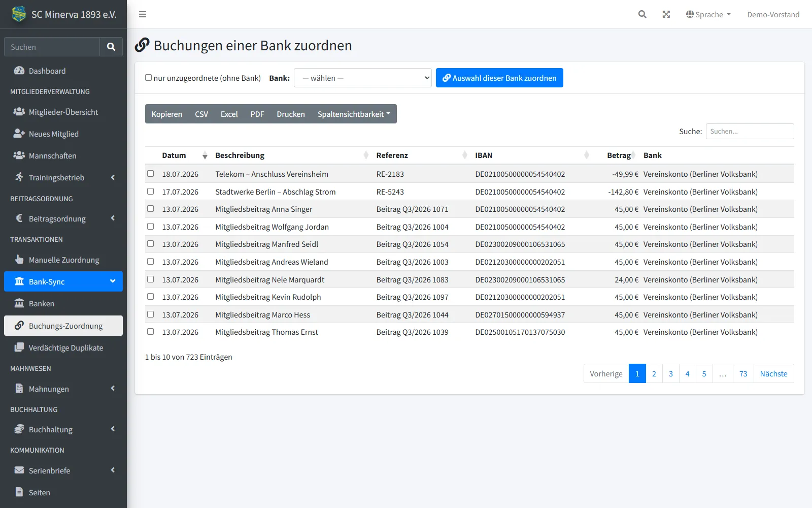Open Verdächtige Duplikate page
812x508 pixels.
click(x=63, y=347)
